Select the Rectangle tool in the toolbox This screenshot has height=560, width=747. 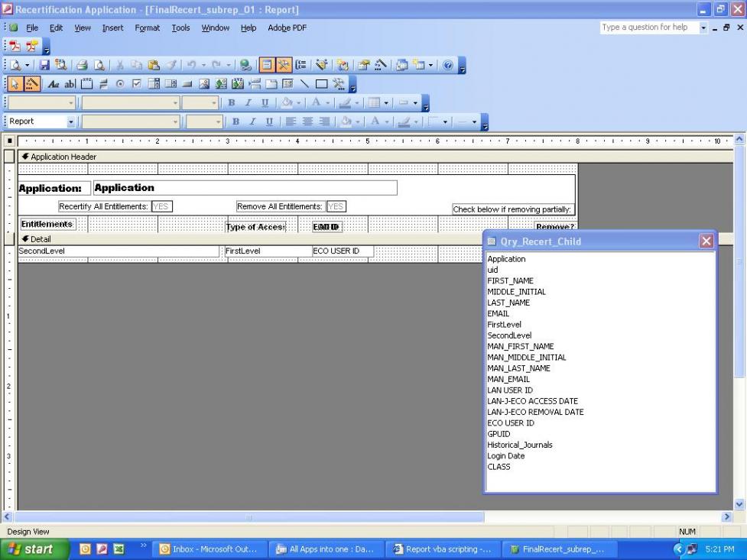(322, 84)
